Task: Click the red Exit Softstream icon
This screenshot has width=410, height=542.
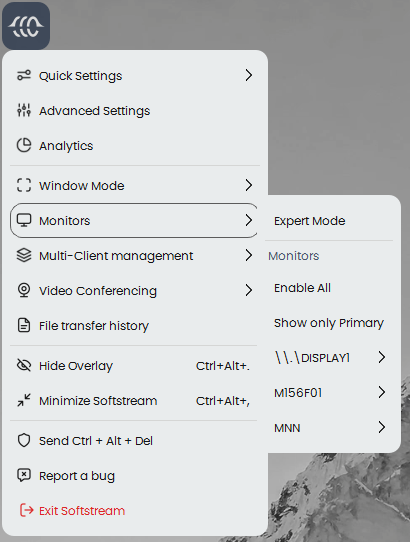Action: tap(27, 510)
